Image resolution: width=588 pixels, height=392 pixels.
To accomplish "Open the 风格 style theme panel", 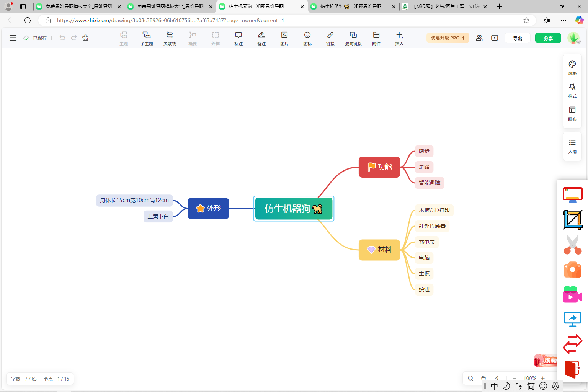I will tap(572, 68).
